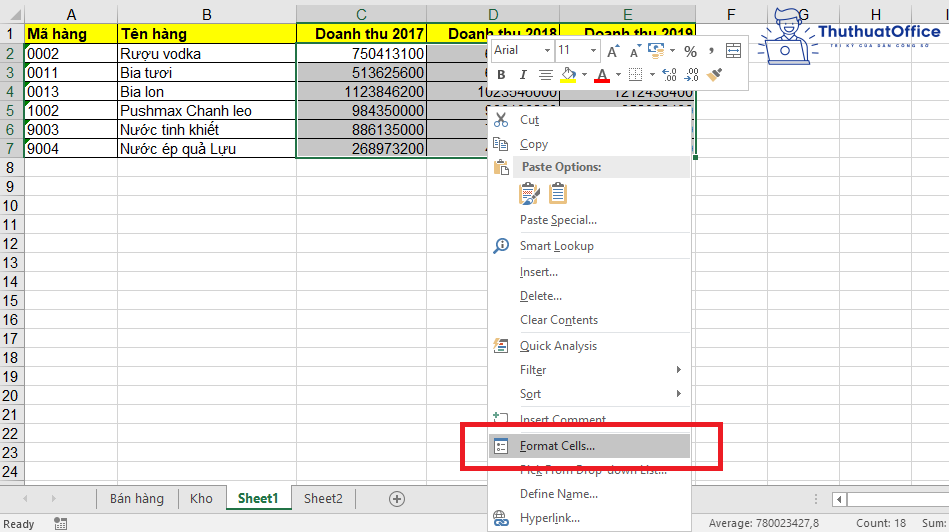This screenshot has height=532, width=949.
Task: Select Paste Special... in context menu
Action: tap(589, 220)
